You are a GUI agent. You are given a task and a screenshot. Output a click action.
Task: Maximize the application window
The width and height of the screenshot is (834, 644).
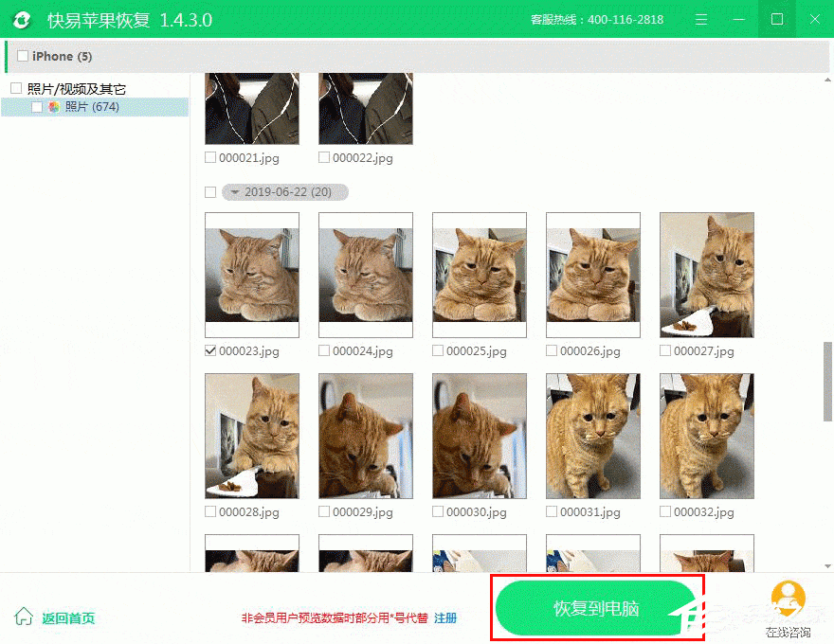point(777,20)
